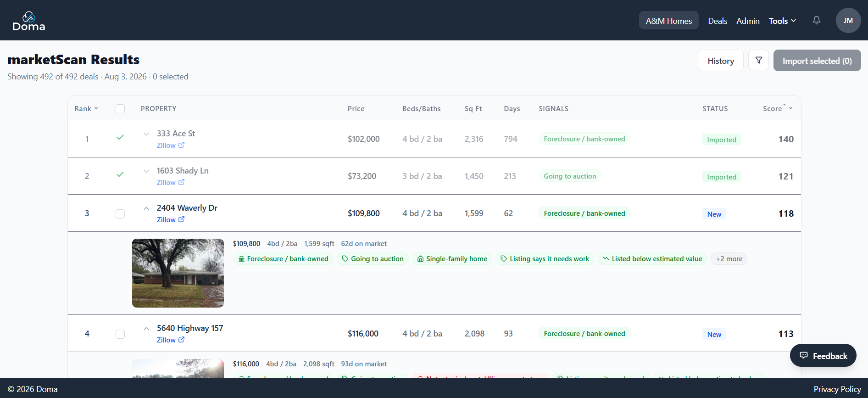Open JM user avatar menu
The width and height of the screenshot is (868, 398).
pos(848,20)
